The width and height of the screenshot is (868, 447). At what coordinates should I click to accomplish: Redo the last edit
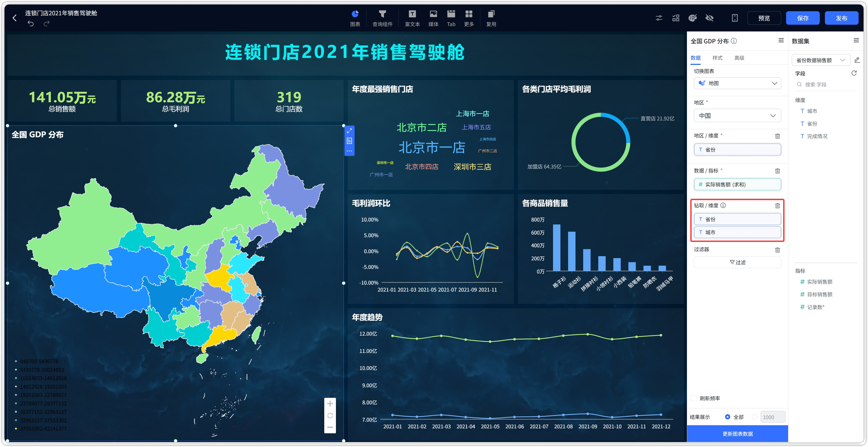pos(46,23)
